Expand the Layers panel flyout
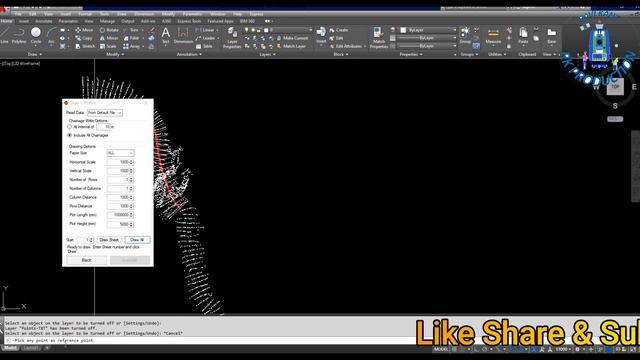640x360 pixels. click(267, 54)
